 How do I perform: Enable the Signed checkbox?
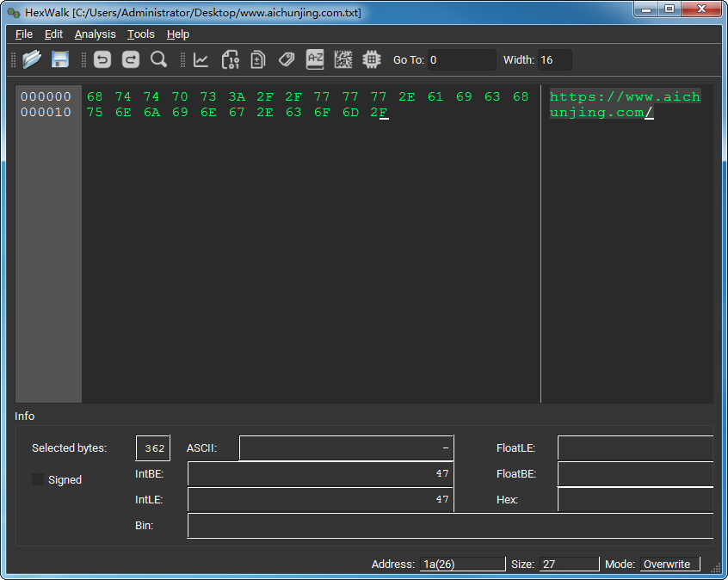(x=38, y=479)
